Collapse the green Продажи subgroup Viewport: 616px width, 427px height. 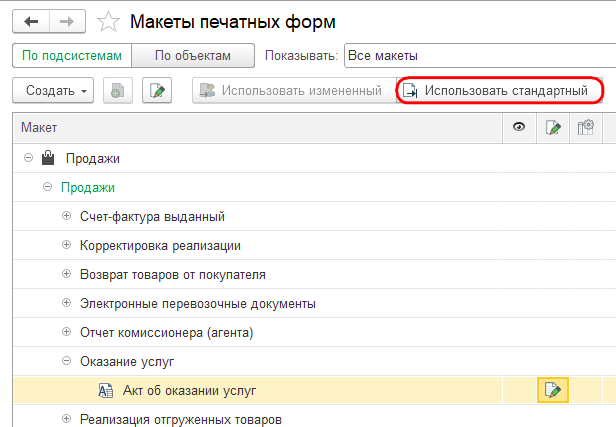(x=47, y=187)
